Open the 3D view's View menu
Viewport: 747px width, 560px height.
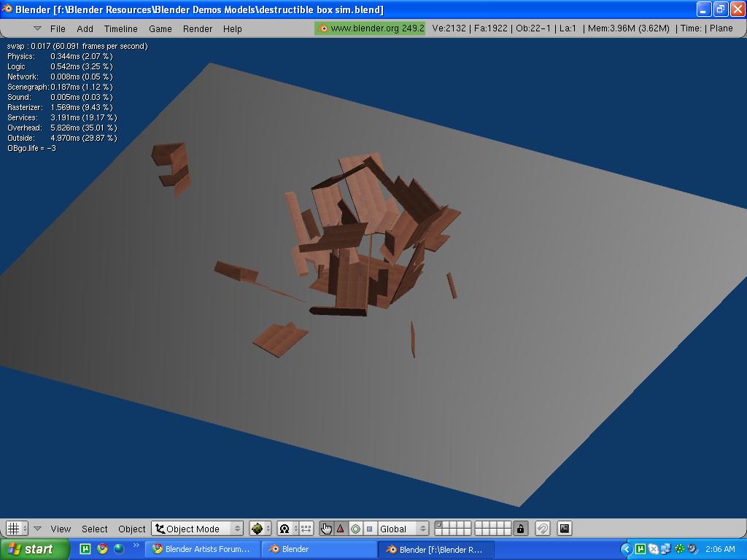(61, 529)
